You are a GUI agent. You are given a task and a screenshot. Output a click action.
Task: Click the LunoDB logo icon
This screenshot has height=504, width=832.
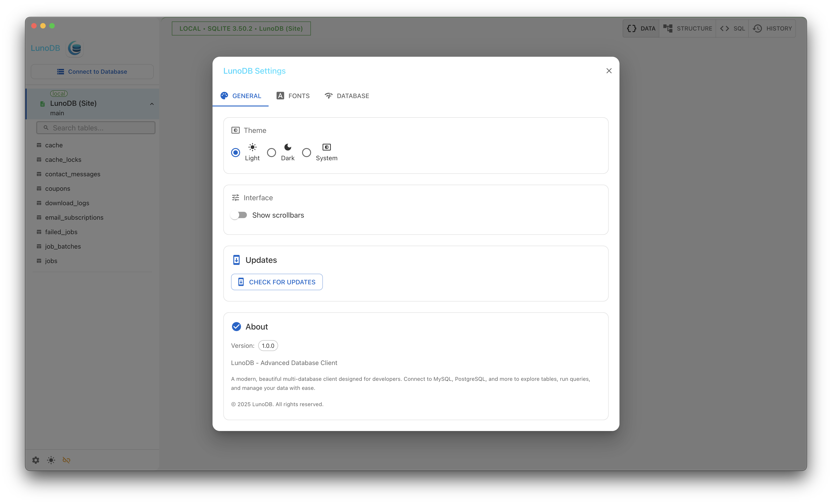point(75,48)
